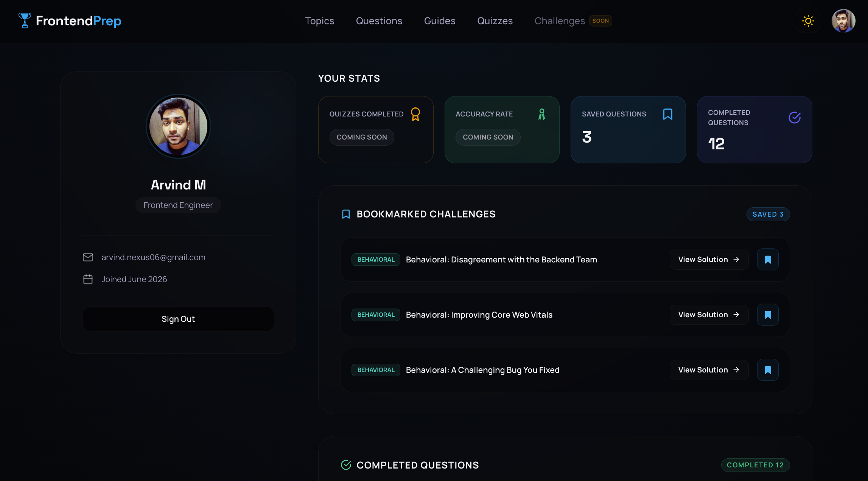
Task: Click the email arvind.nexus06@gmail.com
Action: (x=153, y=257)
